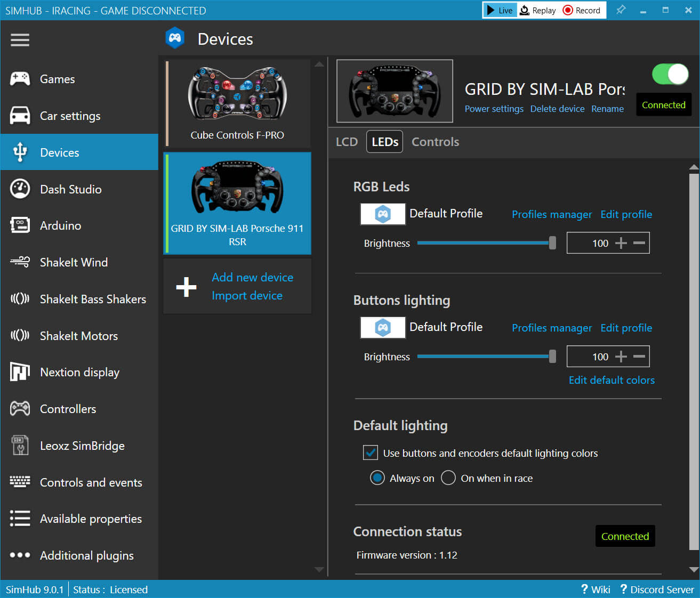Open Dash Studio gauge icon
Image resolution: width=700 pixels, height=598 pixels.
point(20,189)
